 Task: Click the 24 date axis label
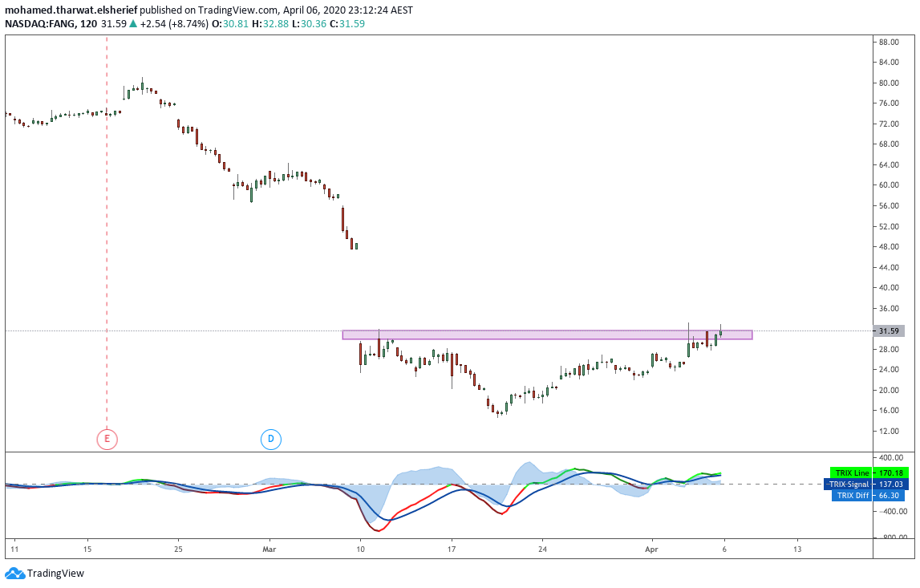543,549
